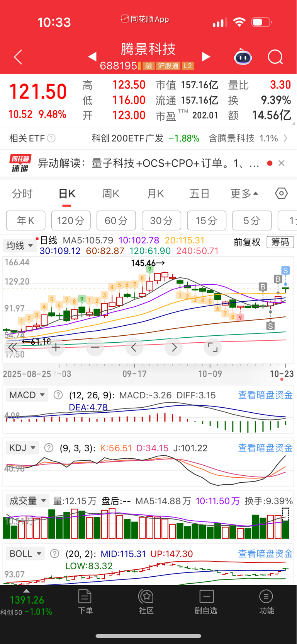Open 查看暗盘资金 link in KDJ panel
The width and height of the screenshot is (297, 644).
(265, 448)
